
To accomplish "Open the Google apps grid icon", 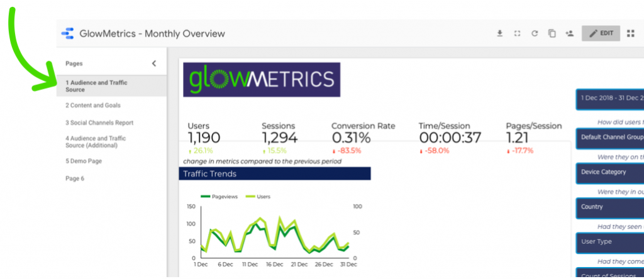I will 631,34.
